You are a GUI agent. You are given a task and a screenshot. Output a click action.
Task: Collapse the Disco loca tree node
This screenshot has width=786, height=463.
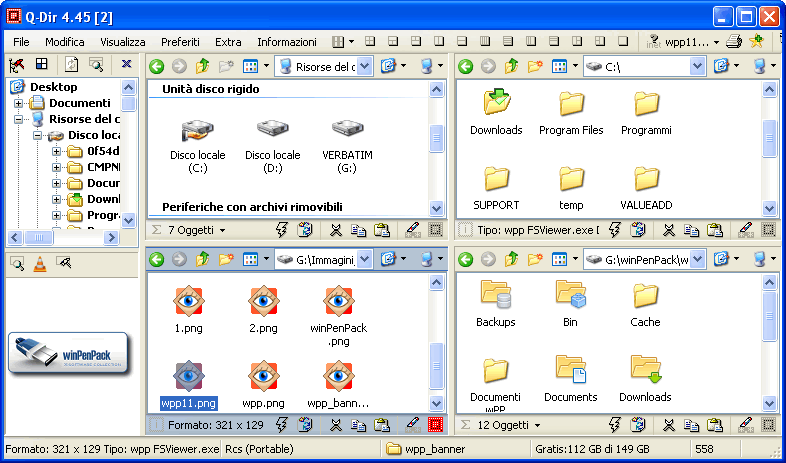click(37, 135)
